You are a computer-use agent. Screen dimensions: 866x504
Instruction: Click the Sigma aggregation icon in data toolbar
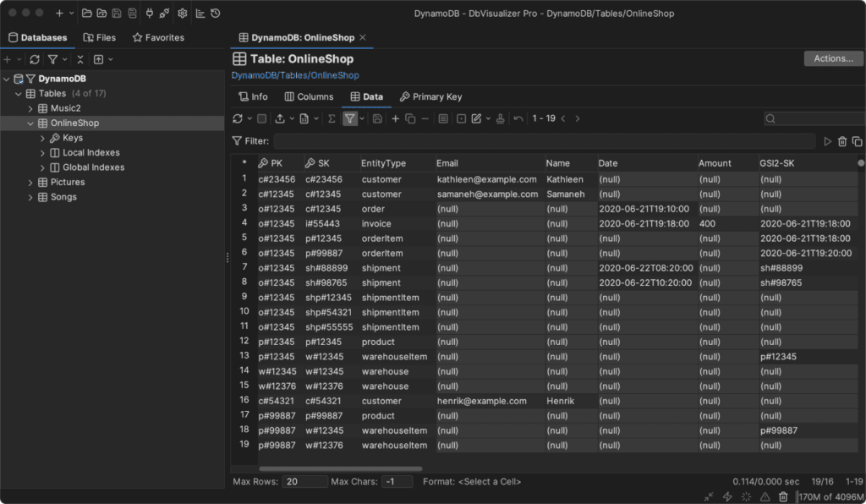click(x=332, y=119)
